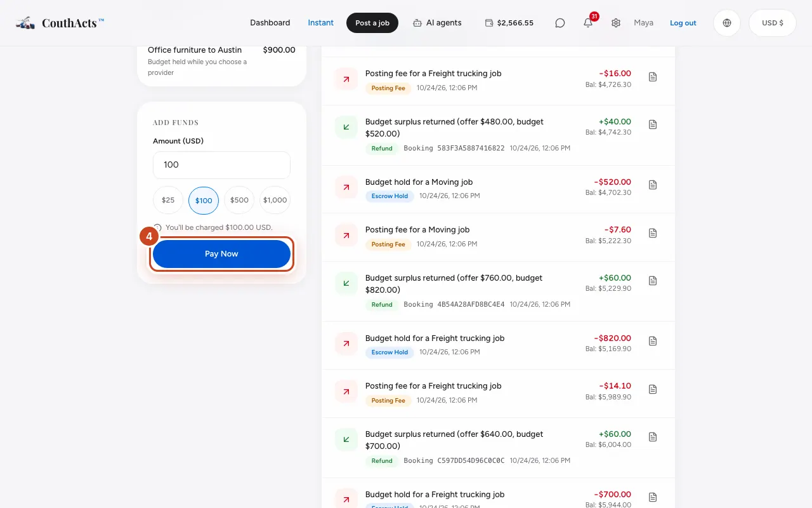
Task: Go to Dashboard
Action: pos(270,23)
